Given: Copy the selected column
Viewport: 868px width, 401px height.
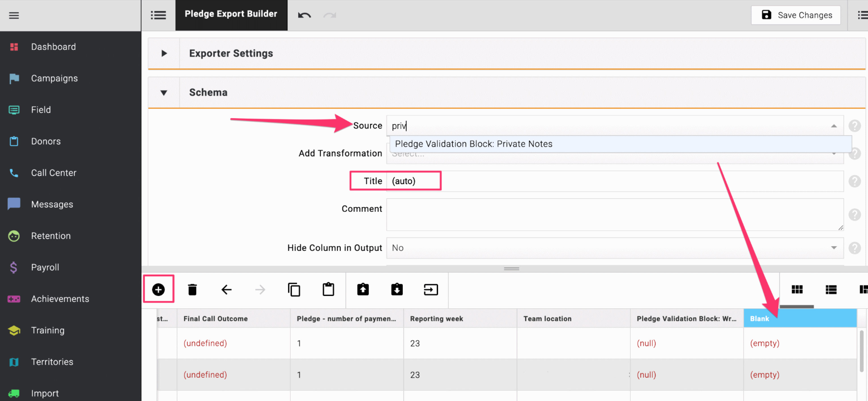Looking at the screenshot, I should (294, 289).
